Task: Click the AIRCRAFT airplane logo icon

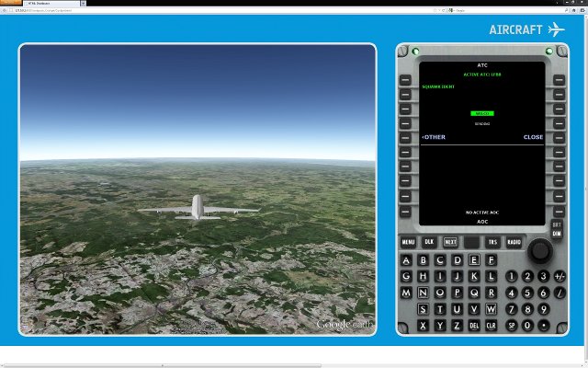Action: point(557,29)
